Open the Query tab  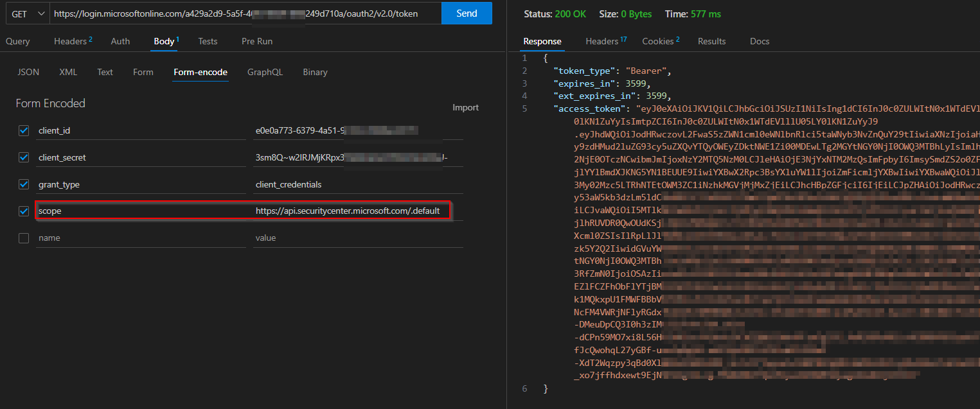tap(18, 41)
